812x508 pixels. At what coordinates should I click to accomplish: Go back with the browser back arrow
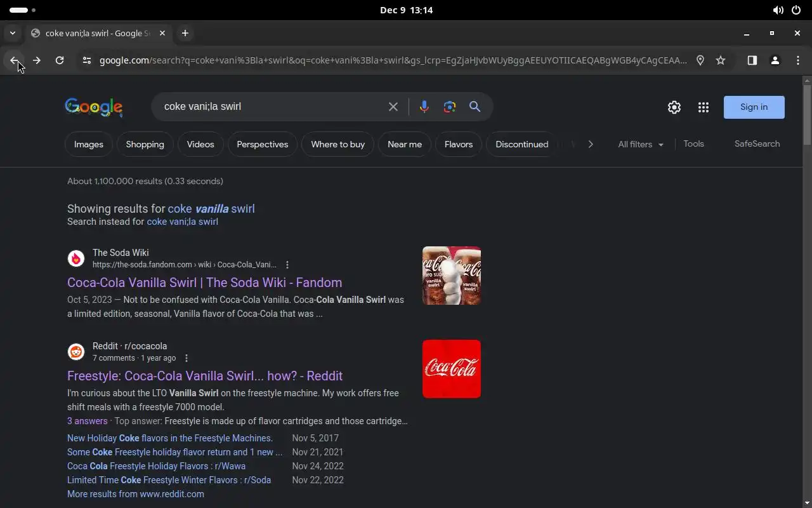click(x=14, y=60)
